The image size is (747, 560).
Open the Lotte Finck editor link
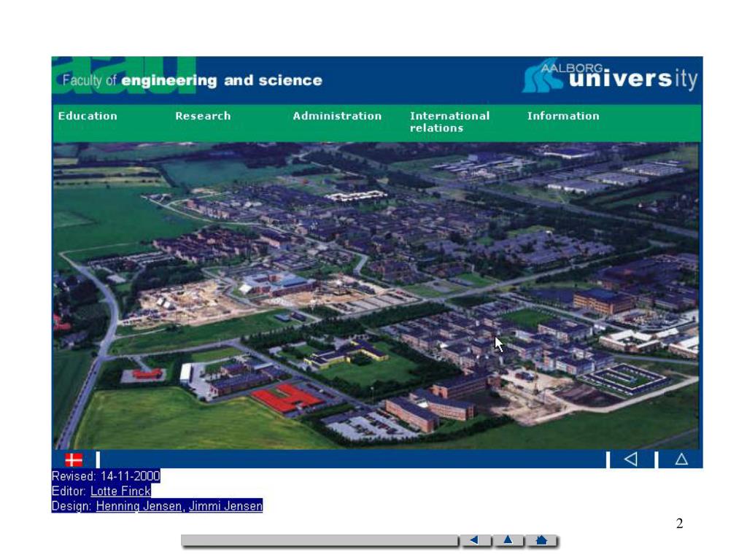[x=120, y=491]
